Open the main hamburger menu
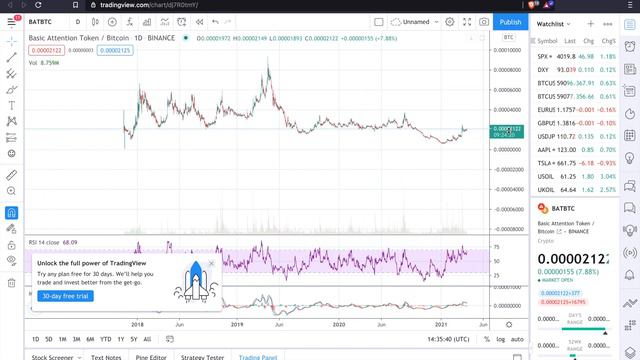640x360 pixels. (x=11, y=22)
